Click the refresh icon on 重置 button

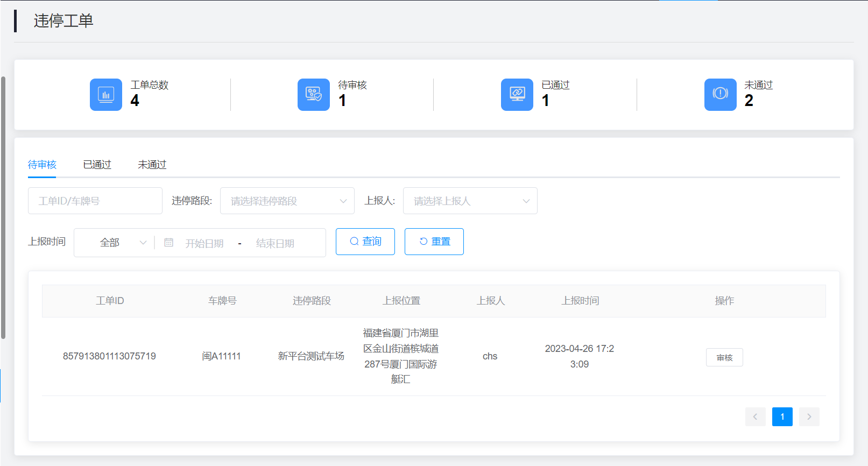pos(424,242)
